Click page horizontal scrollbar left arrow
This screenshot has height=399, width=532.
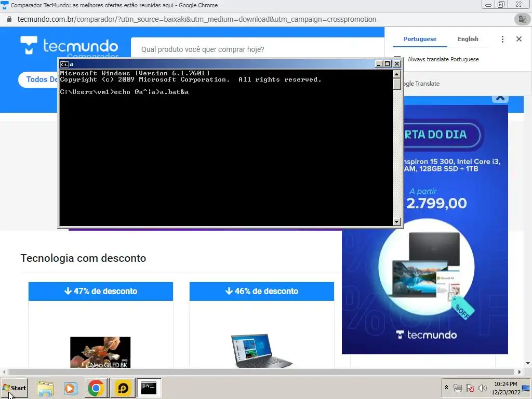4,372
